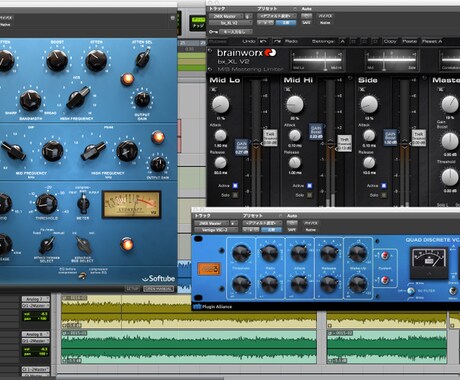This screenshot has height=380, width=460.
Task: Click the OPEN MANUAL button
Action: pos(158,289)
